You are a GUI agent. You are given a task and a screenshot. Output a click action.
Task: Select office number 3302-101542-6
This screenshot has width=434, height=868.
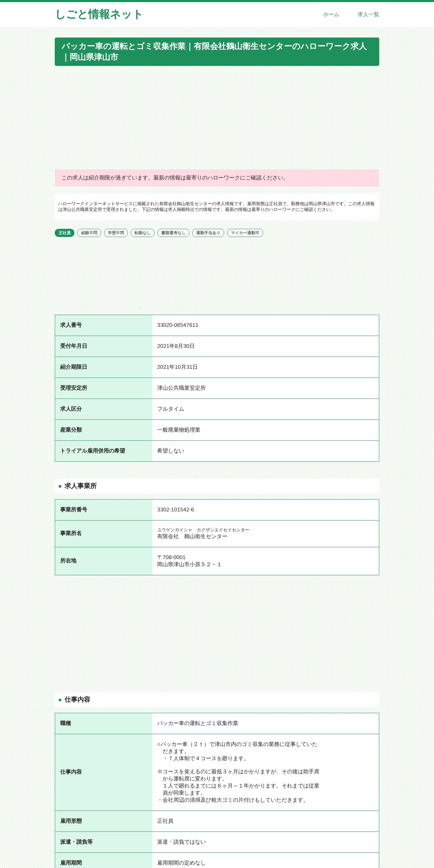coord(175,510)
